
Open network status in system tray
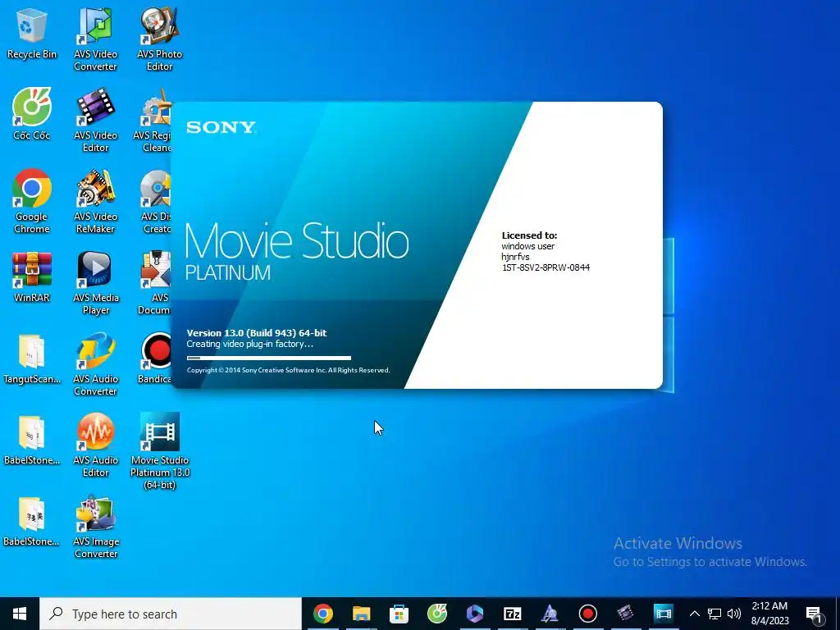coord(714,614)
